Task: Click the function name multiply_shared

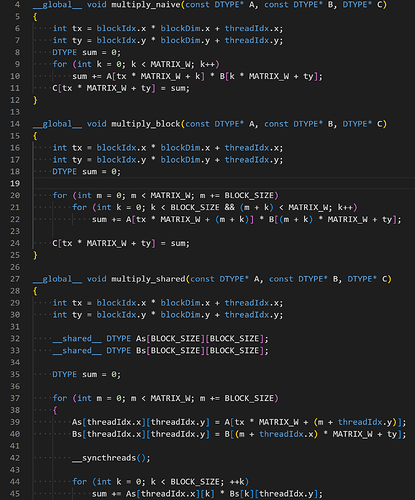Action: tap(148, 279)
